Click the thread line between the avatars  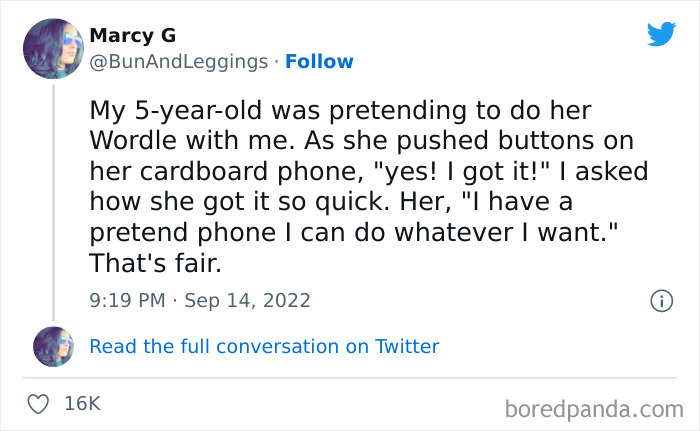53,200
